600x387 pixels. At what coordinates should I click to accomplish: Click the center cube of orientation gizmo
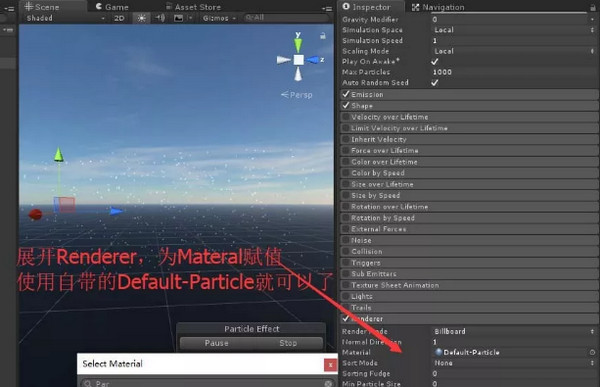pyautogui.click(x=298, y=60)
